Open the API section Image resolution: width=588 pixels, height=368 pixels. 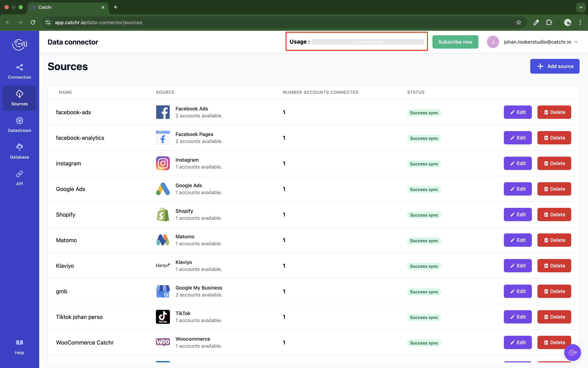click(19, 178)
